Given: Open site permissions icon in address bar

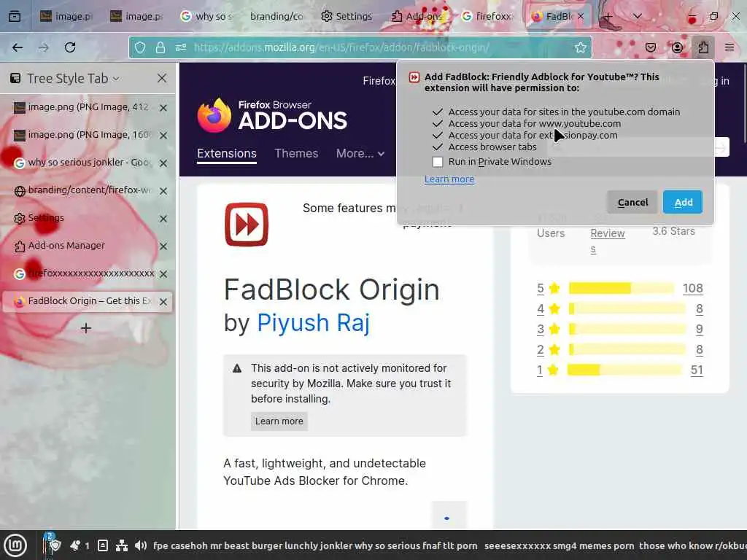Looking at the screenshot, I should pyautogui.click(x=181, y=47).
